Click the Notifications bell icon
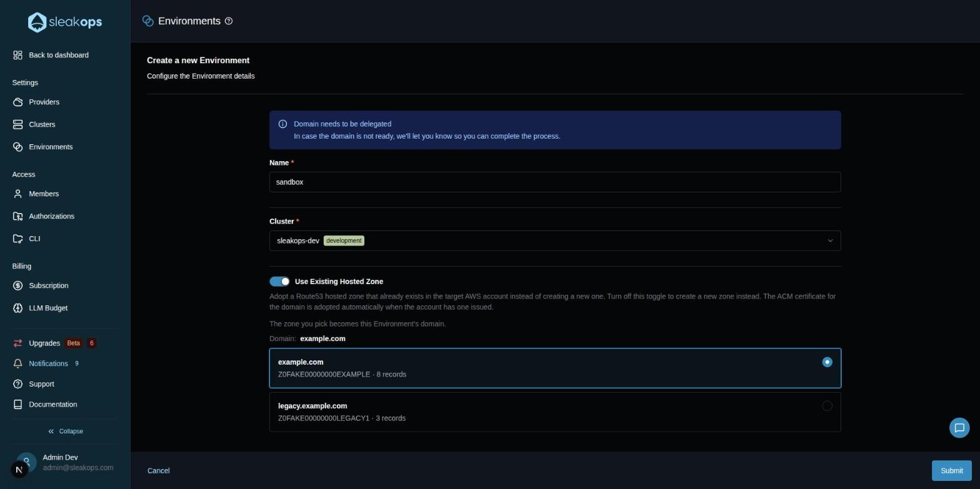The height and width of the screenshot is (489, 980). [x=17, y=363]
